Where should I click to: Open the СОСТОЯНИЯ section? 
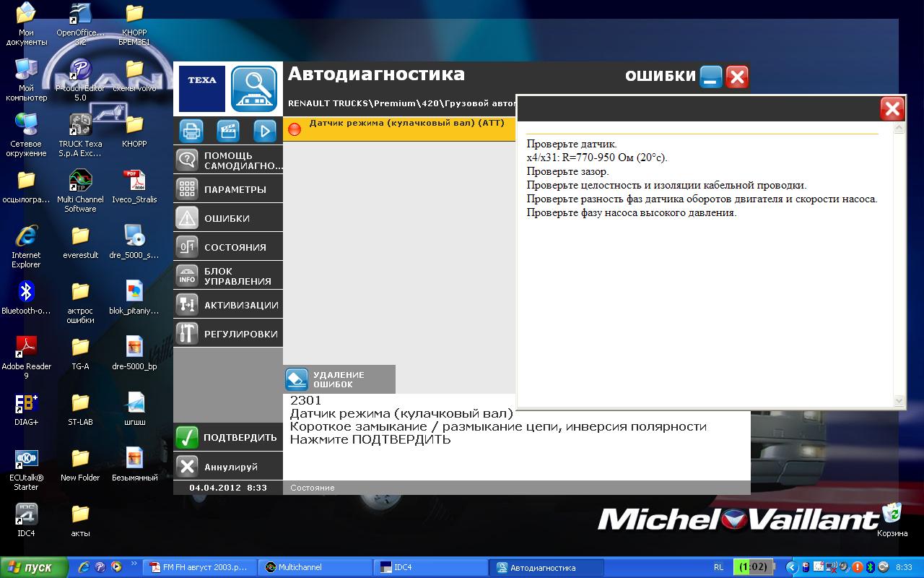click(x=228, y=247)
